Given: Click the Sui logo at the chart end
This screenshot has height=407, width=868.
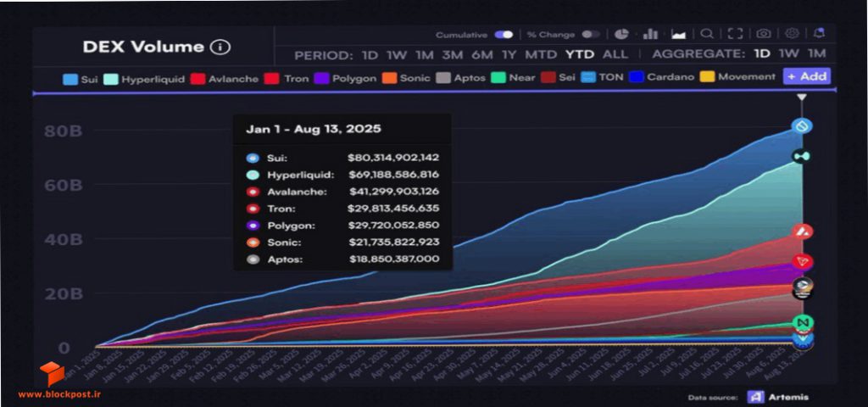Looking at the screenshot, I should 802,126.
